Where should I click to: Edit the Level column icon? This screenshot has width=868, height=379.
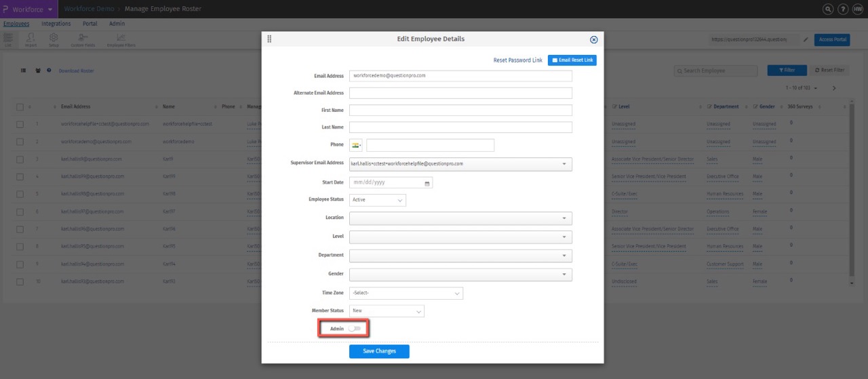(x=614, y=106)
